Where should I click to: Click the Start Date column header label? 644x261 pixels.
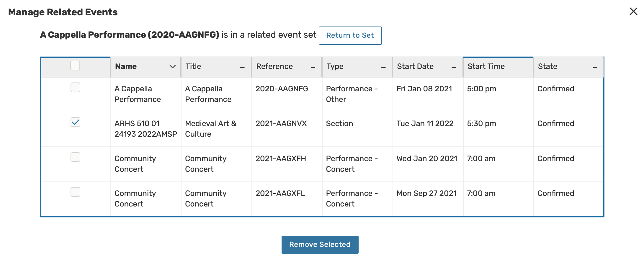tap(415, 67)
